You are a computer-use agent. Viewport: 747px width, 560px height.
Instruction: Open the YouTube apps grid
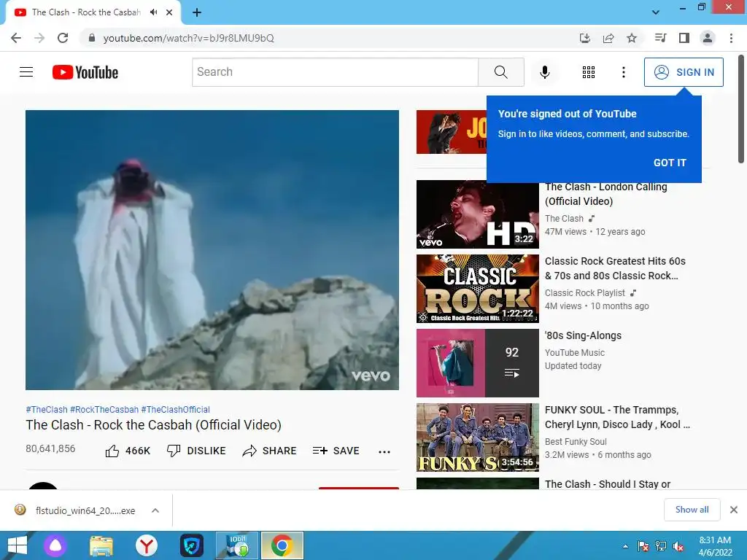tap(589, 72)
